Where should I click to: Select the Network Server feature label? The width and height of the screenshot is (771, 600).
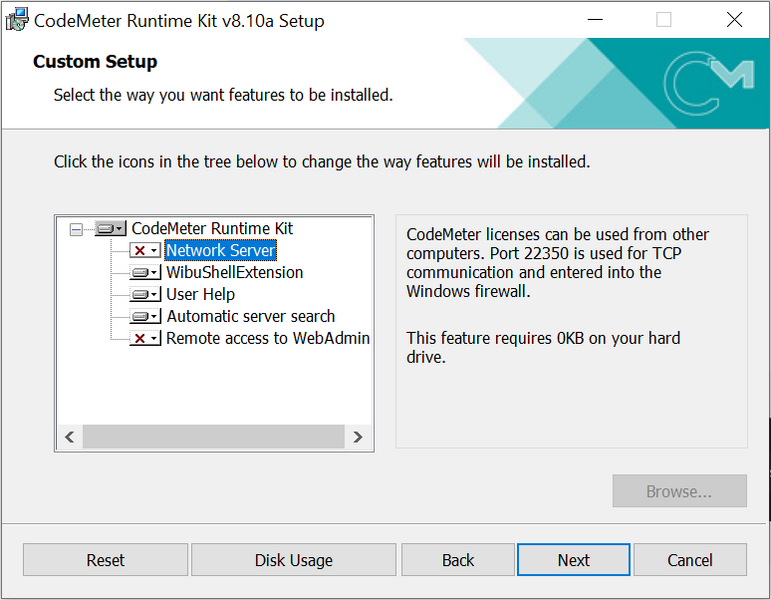pos(220,251)
